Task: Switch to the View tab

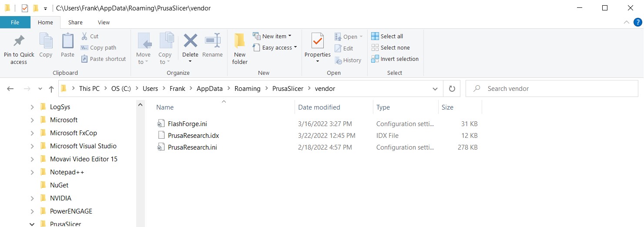Action: pos(104,22)
